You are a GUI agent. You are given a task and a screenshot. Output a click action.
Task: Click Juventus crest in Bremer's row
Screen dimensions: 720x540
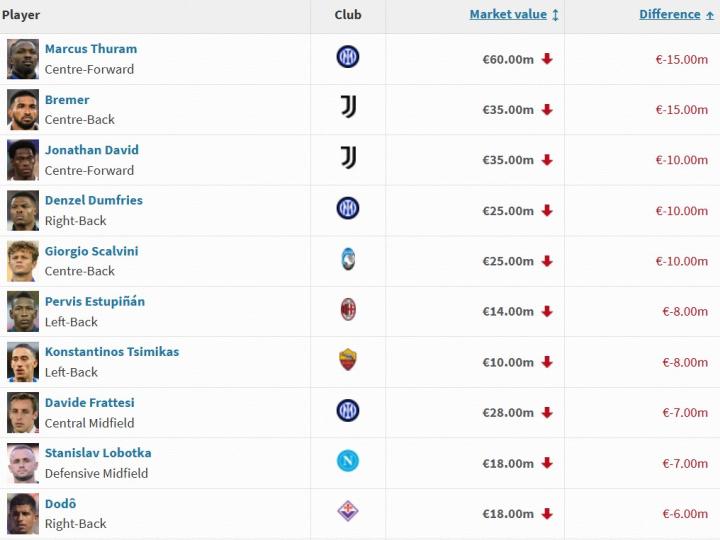click(348, 108)
